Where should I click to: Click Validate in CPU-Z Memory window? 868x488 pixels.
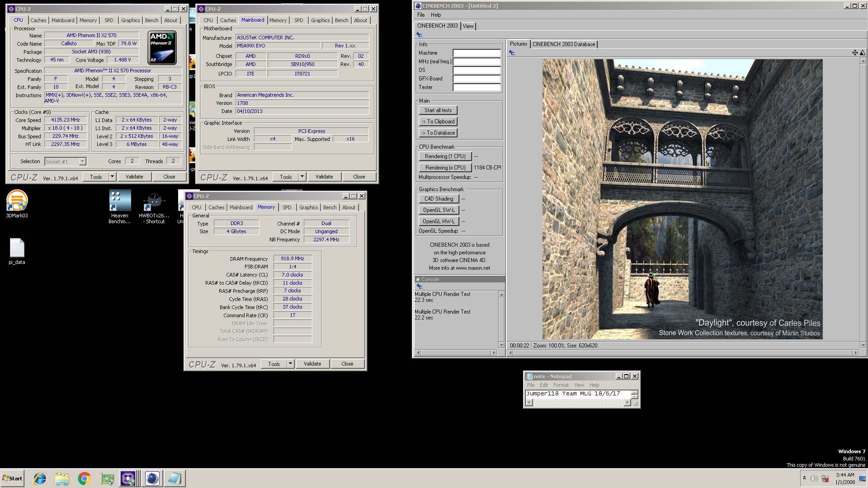[312, 364]
